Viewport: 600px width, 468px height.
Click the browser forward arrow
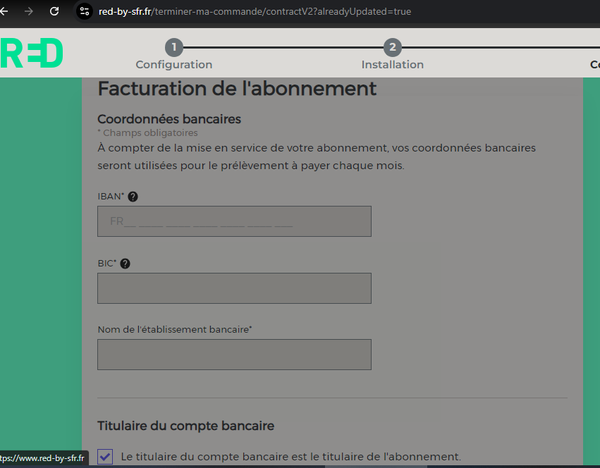(27, 12)
